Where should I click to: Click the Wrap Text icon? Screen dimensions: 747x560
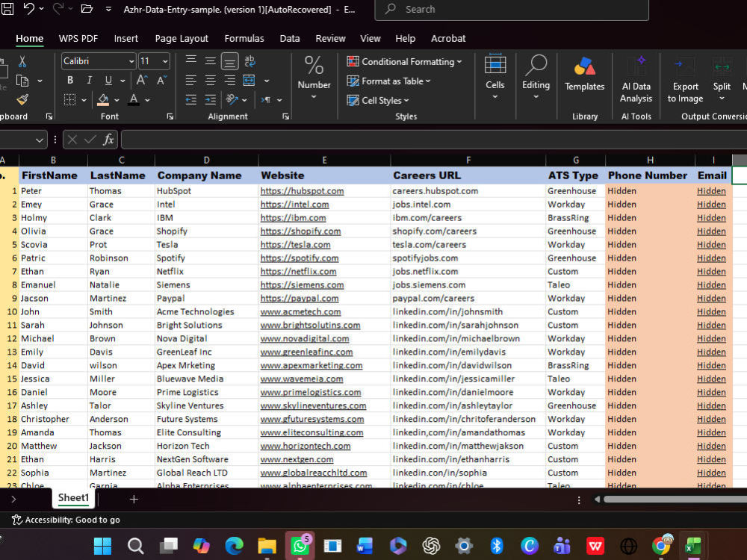point(249,61)
